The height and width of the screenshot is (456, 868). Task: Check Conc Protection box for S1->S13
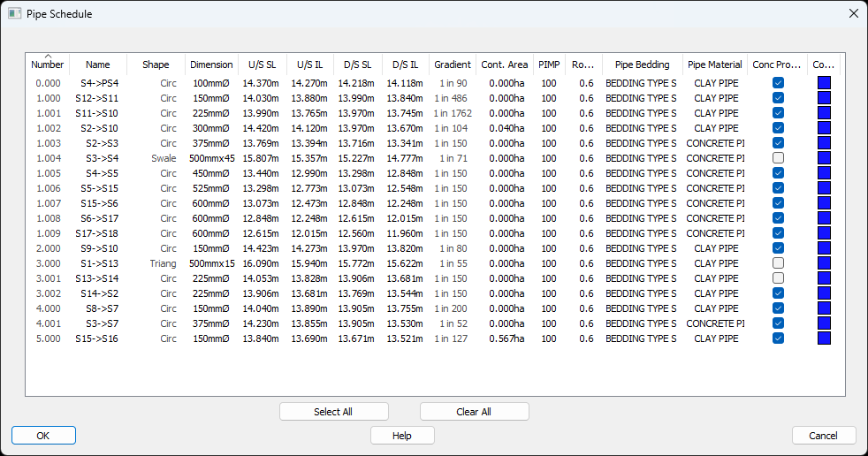(778, 263)
